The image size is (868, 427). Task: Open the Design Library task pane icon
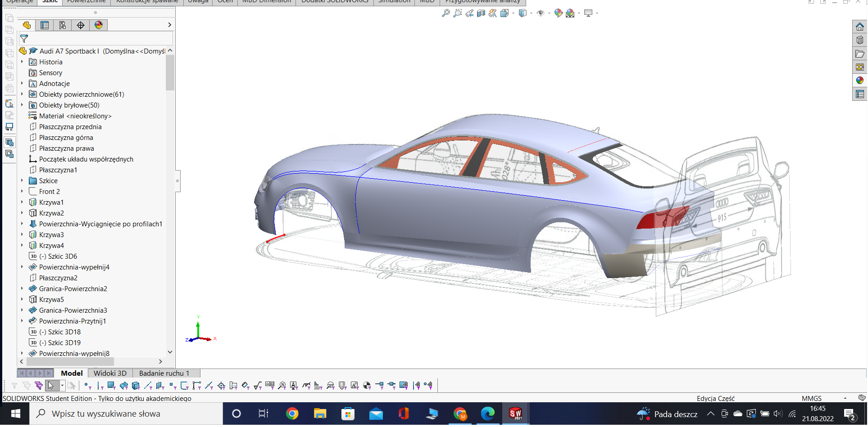(x=860, y=40)
